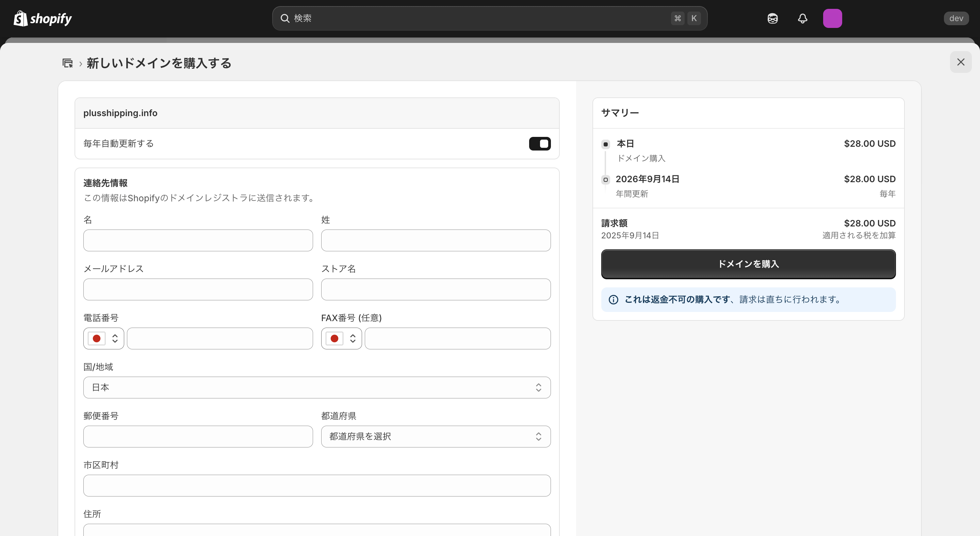Click the 市区町村 city field
The height and width of the screenshot is (536, 980).
(317, 486)
